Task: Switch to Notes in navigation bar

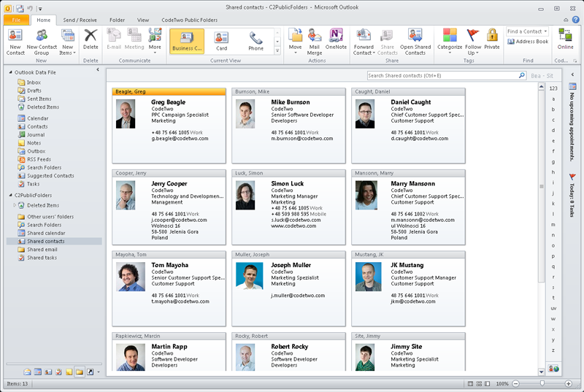Action: click(69, 372)
